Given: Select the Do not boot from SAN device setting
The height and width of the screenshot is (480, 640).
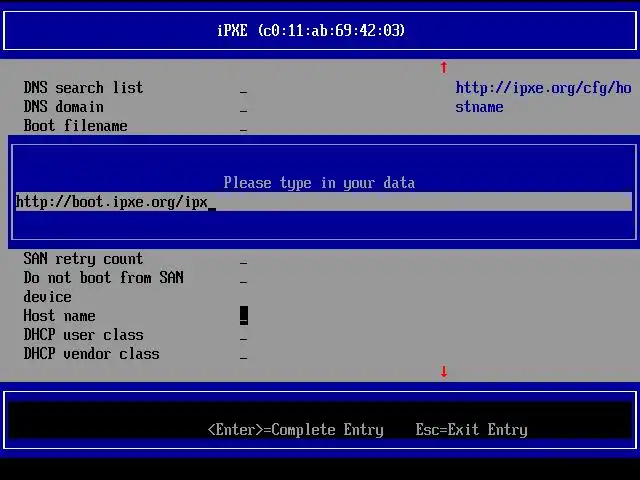Looking at the screenshot, I should [103, 287].
